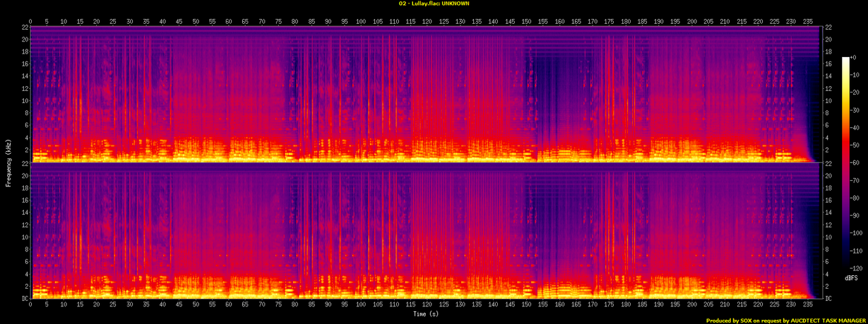Click the "25" tick on top time axis
Viewport: 868px width, 324px height.
coord(113,21)
